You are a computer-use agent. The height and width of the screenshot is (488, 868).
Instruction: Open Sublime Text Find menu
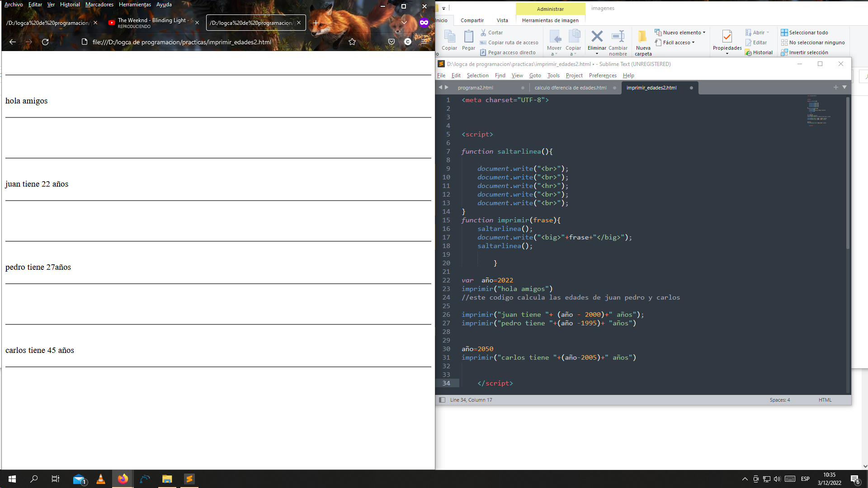tap(500, 75)
